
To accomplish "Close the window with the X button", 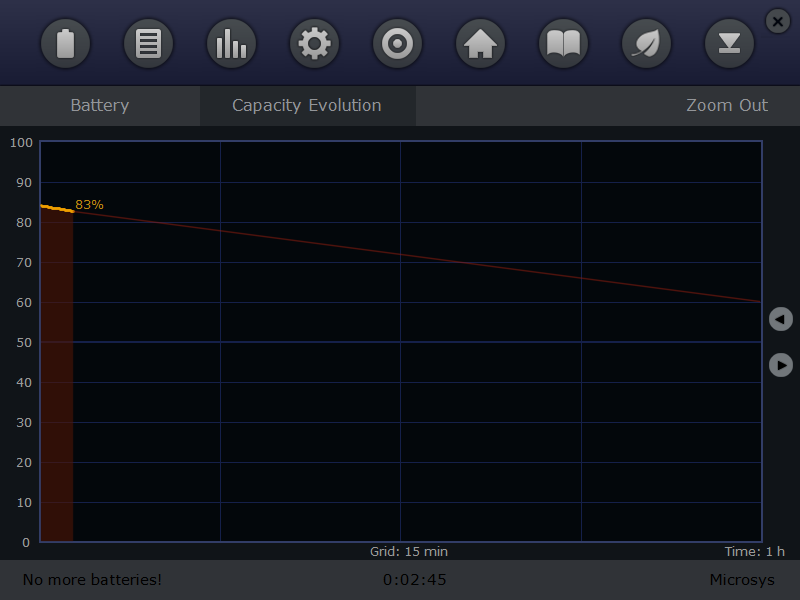I will [778, 21].
